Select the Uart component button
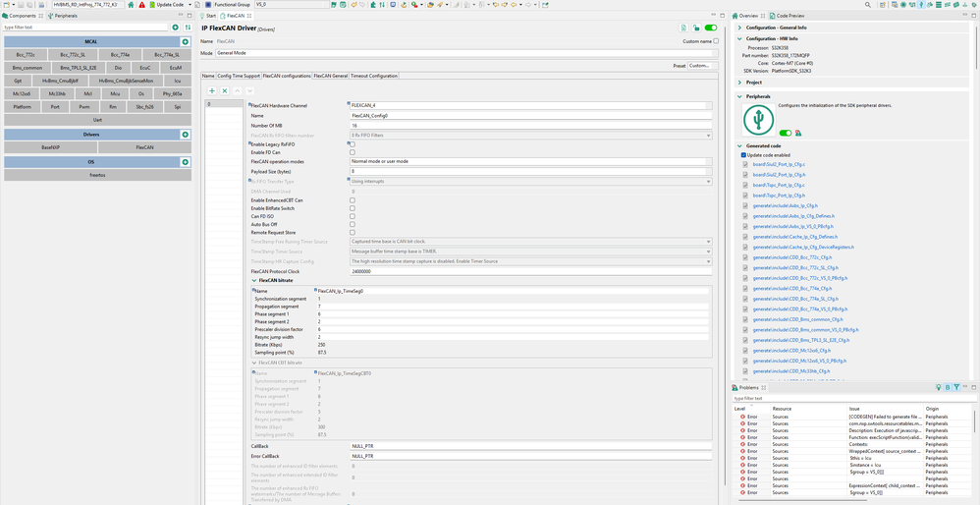Viewport: 980px width, 505px height. pos(97,120)
